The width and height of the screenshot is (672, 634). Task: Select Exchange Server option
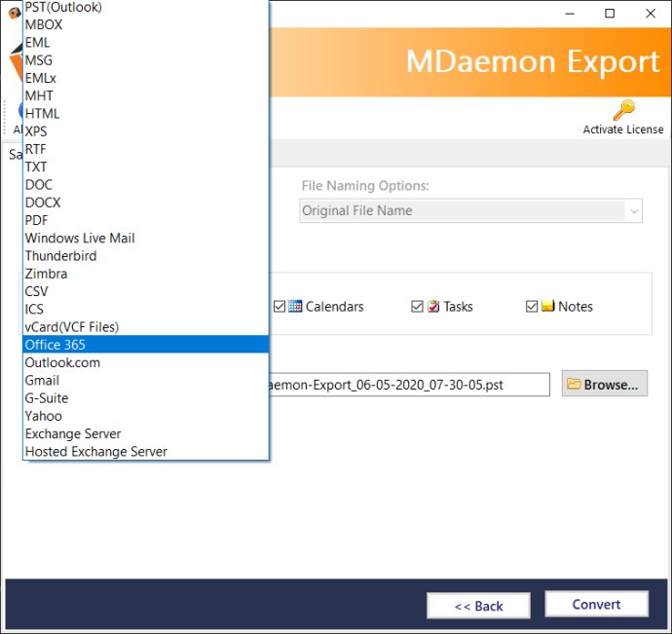146,433
